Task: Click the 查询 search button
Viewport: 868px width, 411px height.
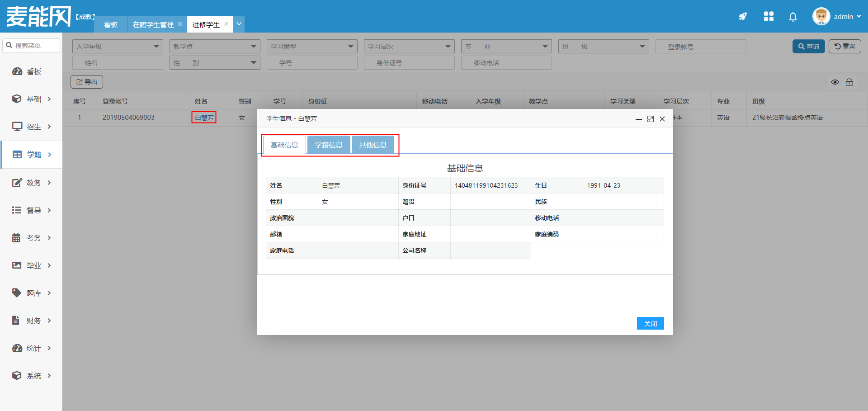Action: tap(808, 47)
